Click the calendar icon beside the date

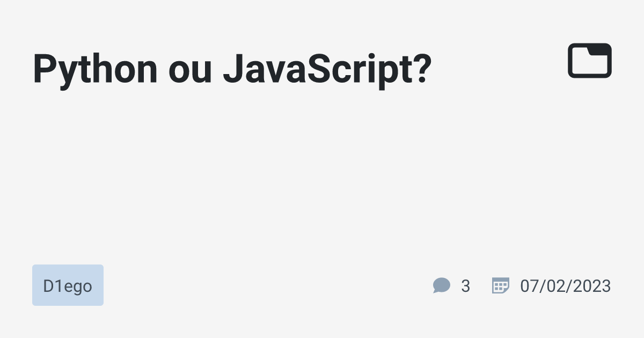(x=501, y=285)
